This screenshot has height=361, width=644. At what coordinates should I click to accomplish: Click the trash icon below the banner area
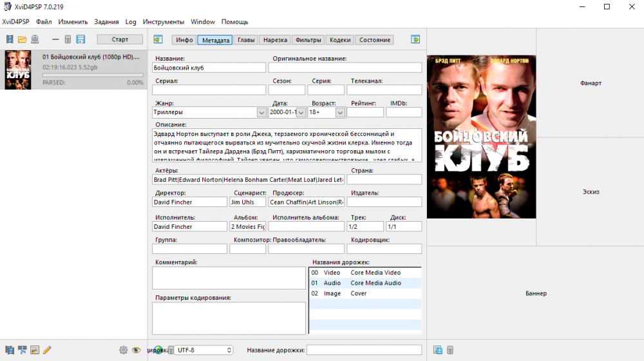tap(450, 350)
